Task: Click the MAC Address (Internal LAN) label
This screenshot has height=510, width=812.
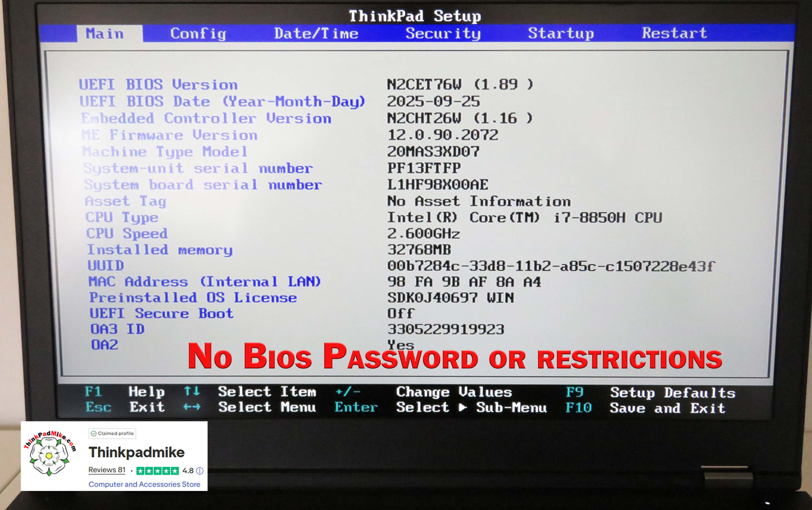Action: 205,281
